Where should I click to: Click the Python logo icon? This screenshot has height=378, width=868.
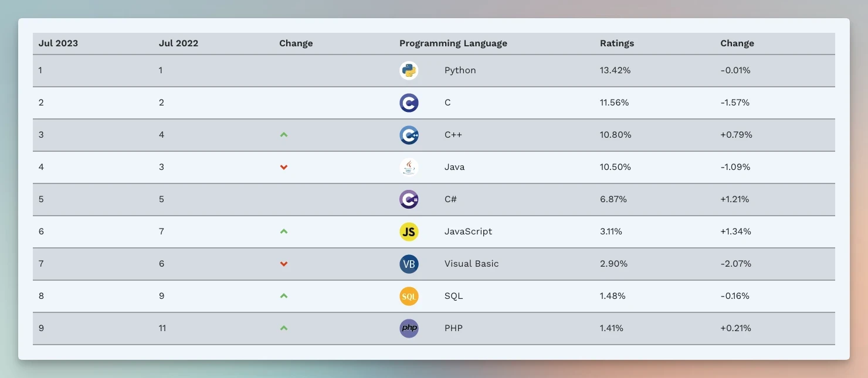[x=409, y=71]
